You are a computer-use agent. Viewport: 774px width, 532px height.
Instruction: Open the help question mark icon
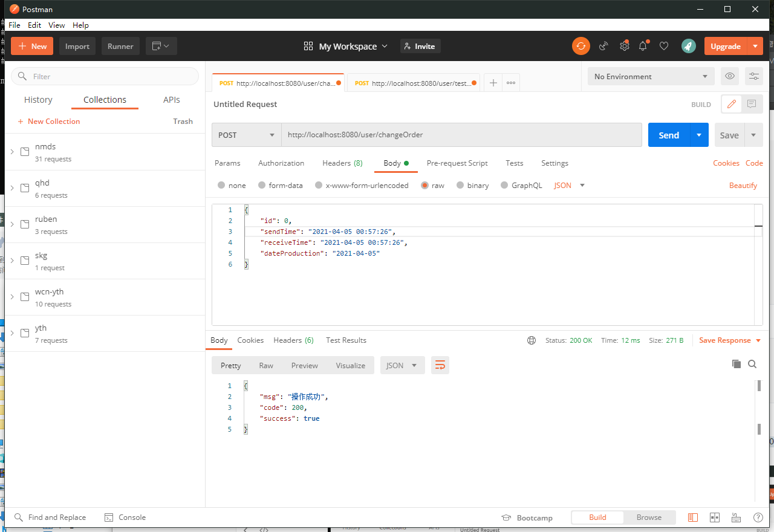[x=758, y=517]
